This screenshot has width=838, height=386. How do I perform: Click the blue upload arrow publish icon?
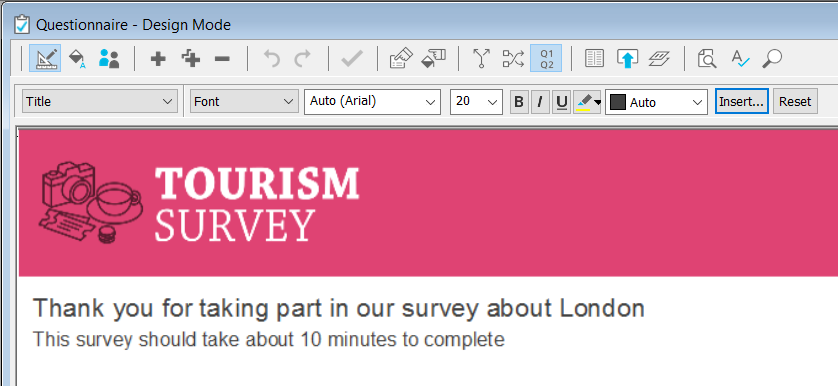(627, 58)
